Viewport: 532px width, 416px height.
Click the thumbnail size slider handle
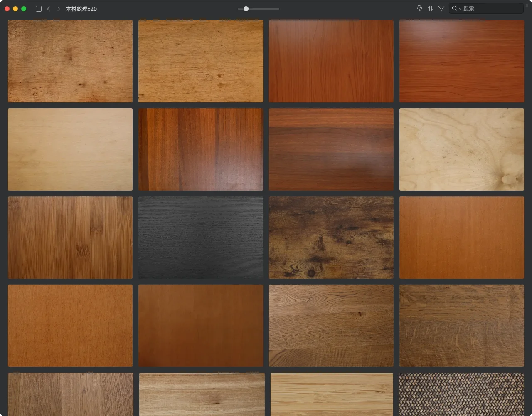(x=246, y=9)
